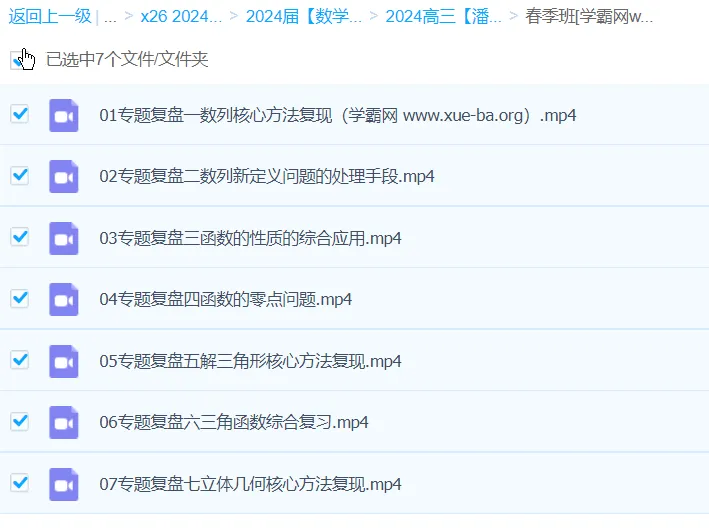Click video icon for 02专题复盘二数列新定义问题 file
Image resolution: width=709 pixels, height=529 pixels.
(x=64, y=177)
